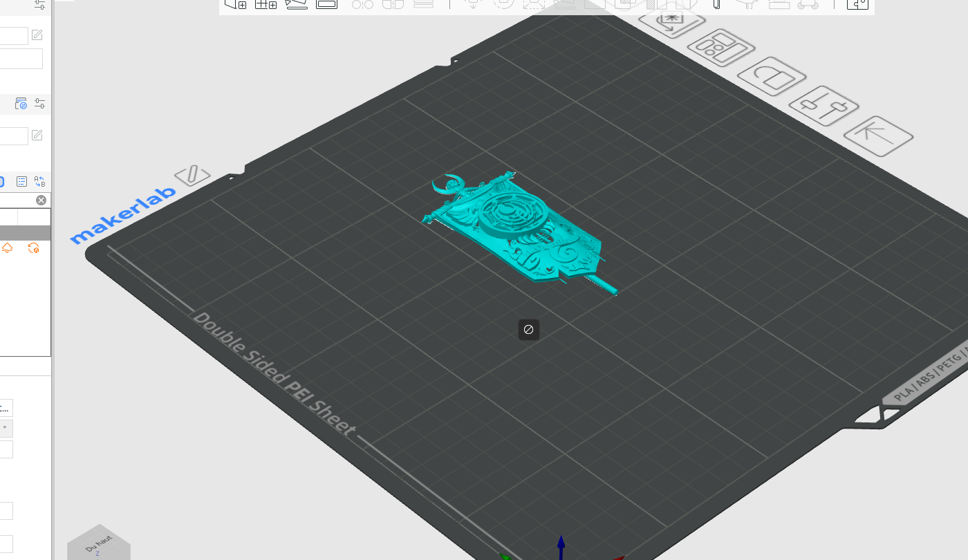Screen dimensions: 968x560
Task: Select the Move tool in the top toolbar
Action: [474, 4]
